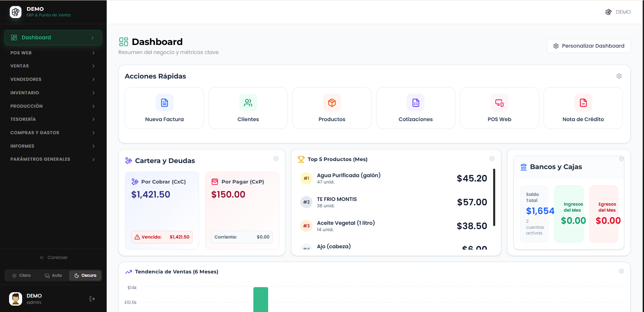Click the Nota de Crédito file icon
Image resolution: width=644 pixels, height=312 pixels.
(x=583, y=103)
